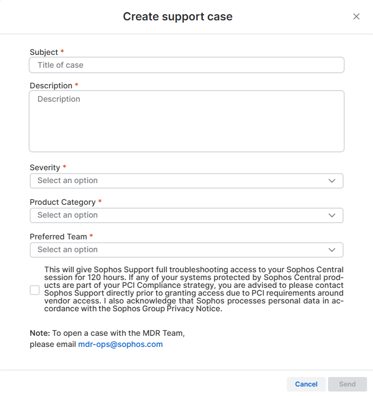Cancel the support case form

[306, 384]
